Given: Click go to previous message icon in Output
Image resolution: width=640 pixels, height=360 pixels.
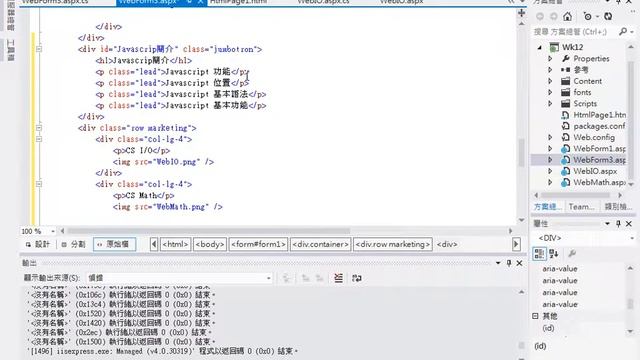Looking at the screenshot, I should click(x=305, y=278).
